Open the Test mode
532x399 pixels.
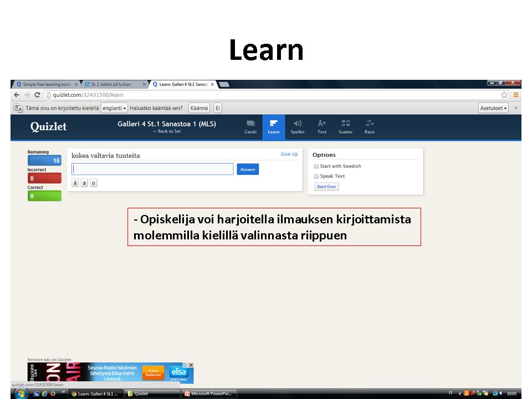click(x=322, y=126)
